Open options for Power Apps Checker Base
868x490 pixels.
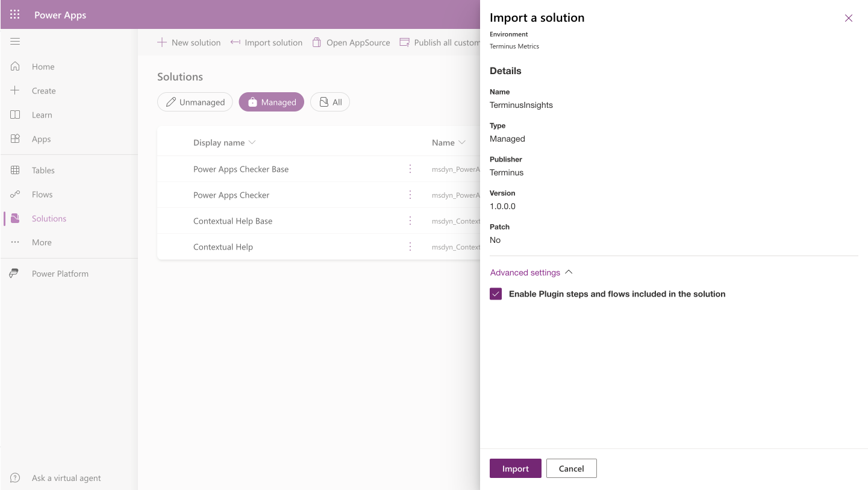point(410,169)
